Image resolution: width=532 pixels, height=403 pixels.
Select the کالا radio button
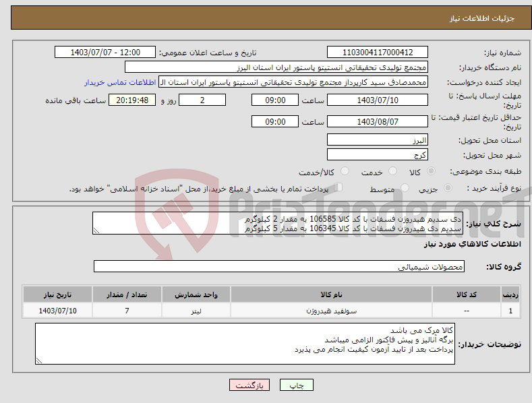click(431, 171)
